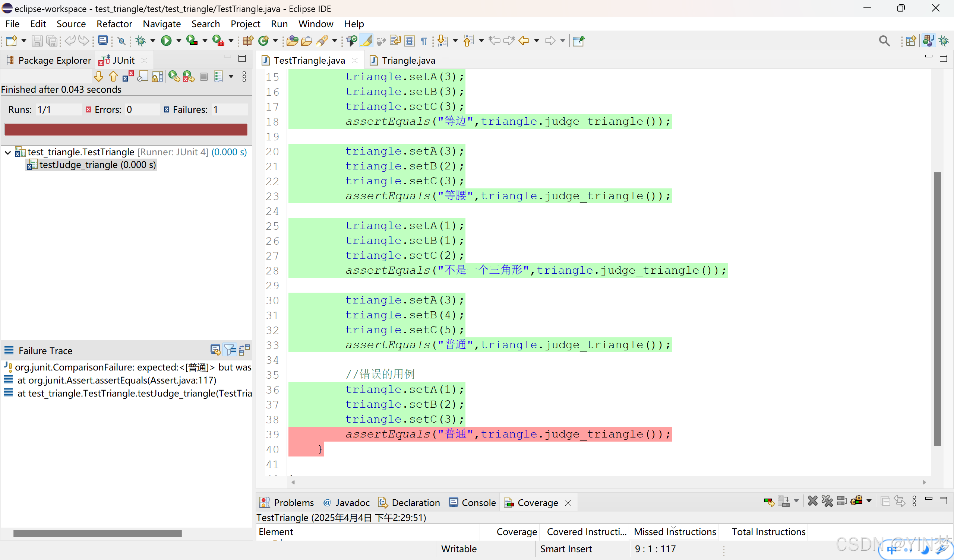Open the Test Run History dropdown arrow

(x=231, y=77)
